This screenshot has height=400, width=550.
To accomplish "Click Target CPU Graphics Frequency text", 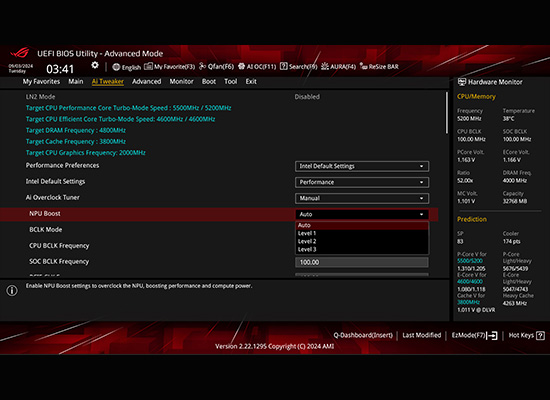I will (x=86, y=153).
